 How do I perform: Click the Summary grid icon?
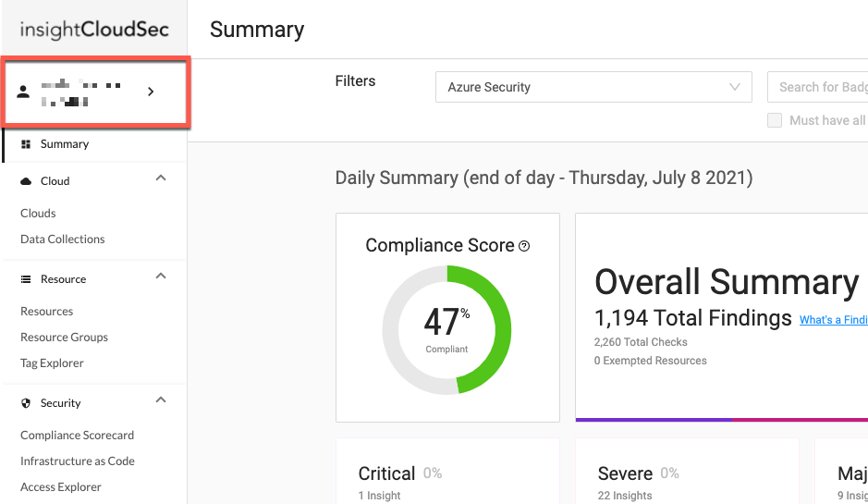pyautogui.click(x=26, y=144)
